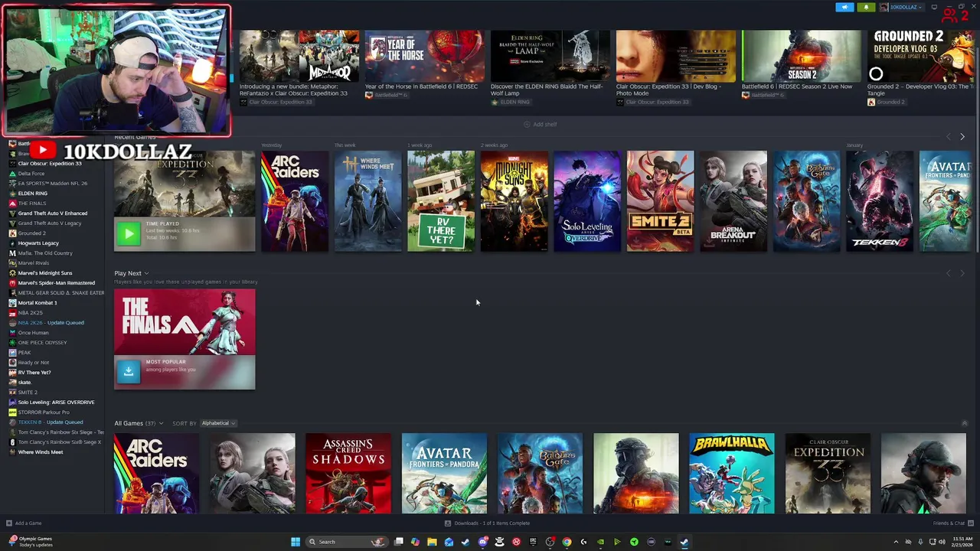The height and width of the screenshot is (551, 980).
Task: Click the active Steam taskbar icon
Action: pyautogui.click(x=684, y=542)
